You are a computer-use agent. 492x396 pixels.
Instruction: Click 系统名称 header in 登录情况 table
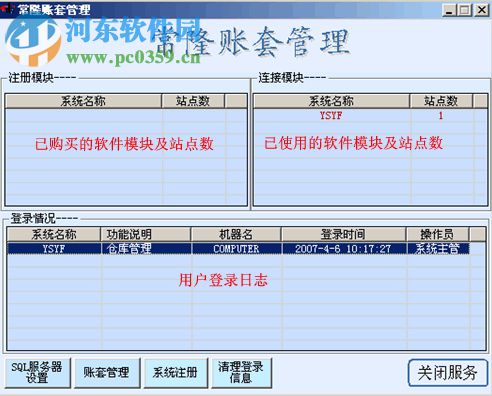54,234
